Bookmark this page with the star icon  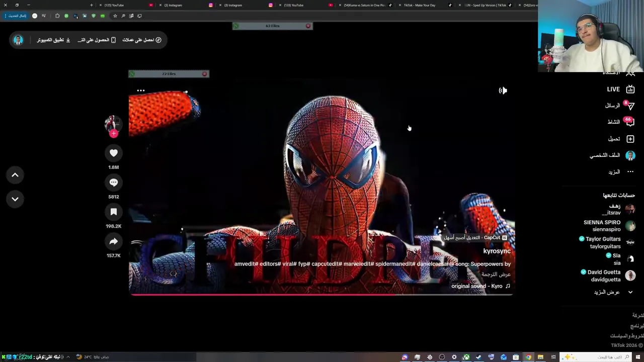tap(115, 16)
